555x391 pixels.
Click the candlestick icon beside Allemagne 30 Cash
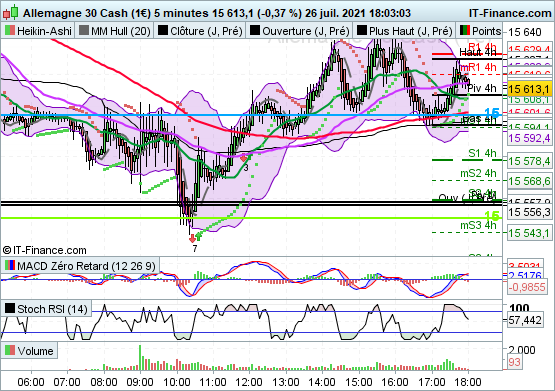(x=10, y=12)
